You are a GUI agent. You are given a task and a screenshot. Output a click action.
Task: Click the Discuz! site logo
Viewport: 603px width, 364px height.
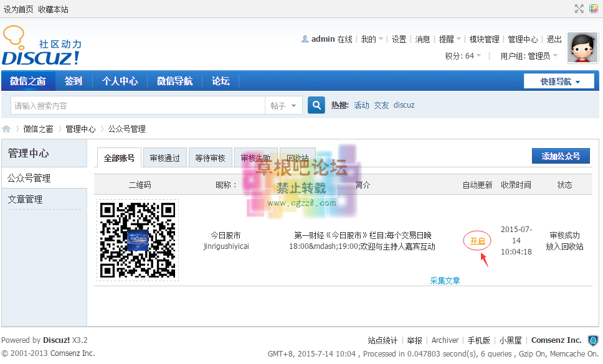point(39,45)
